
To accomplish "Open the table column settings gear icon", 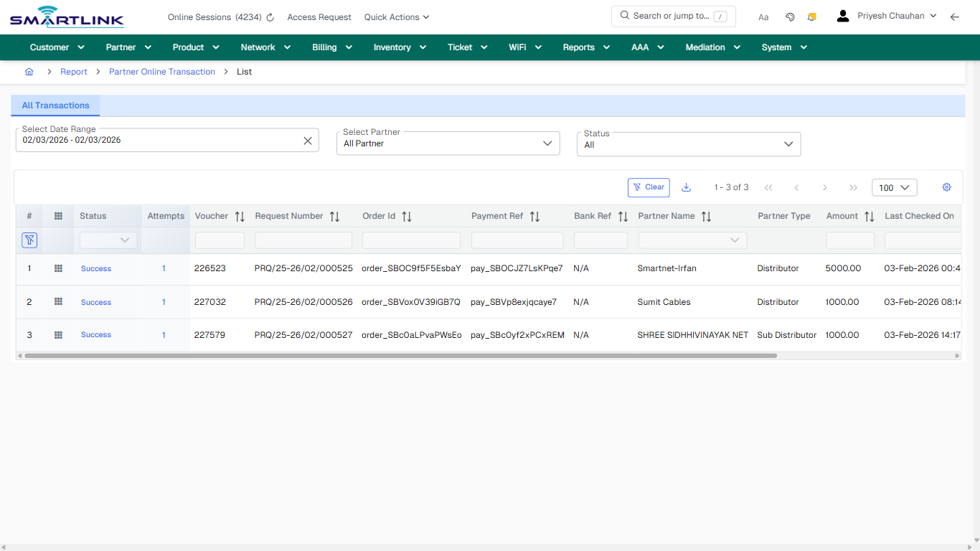I will pyautogui.click(x=946, y=187).
